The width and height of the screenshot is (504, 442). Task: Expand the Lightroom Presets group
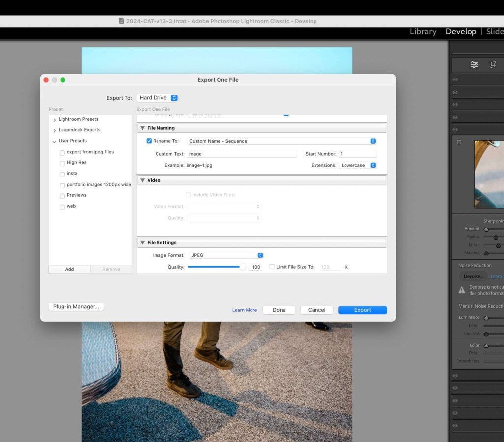(x=54, y=119)
